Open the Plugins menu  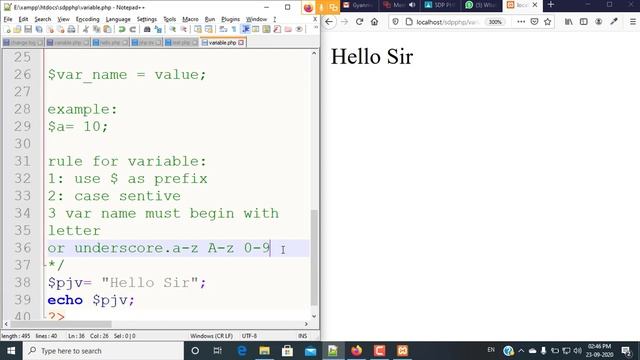coord(231,19)
